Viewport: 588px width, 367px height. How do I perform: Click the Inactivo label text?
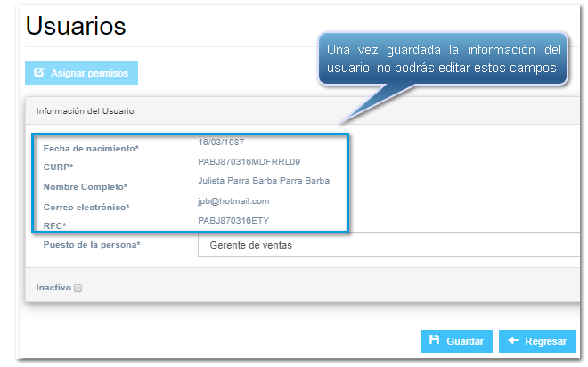[x=53, y=288]
